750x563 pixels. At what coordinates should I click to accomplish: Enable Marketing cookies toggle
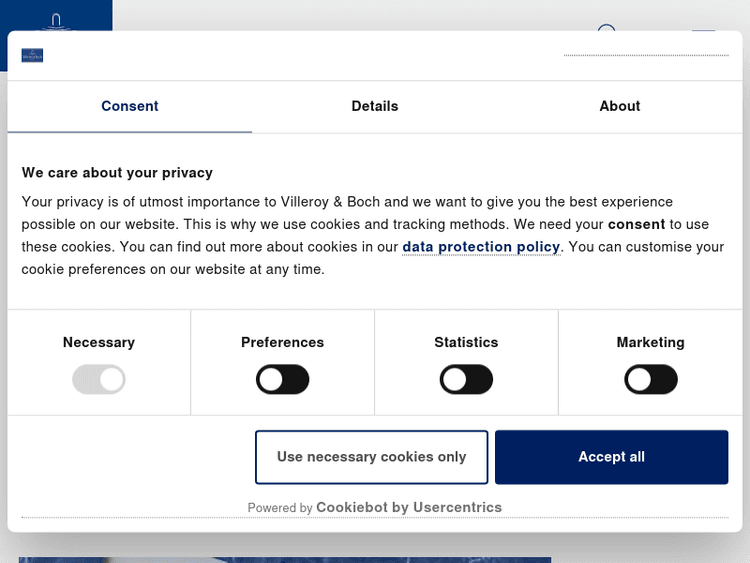point(651,379)
